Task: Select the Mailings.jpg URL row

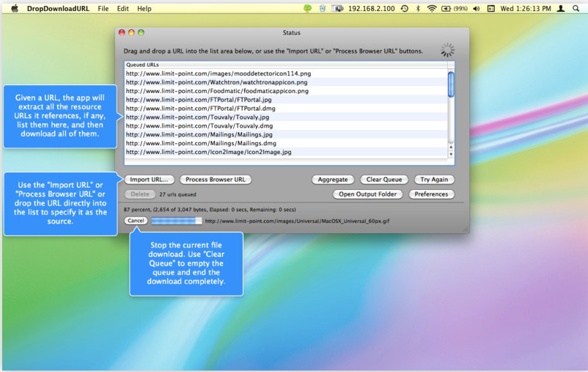Action: click(x=286, y=134)
